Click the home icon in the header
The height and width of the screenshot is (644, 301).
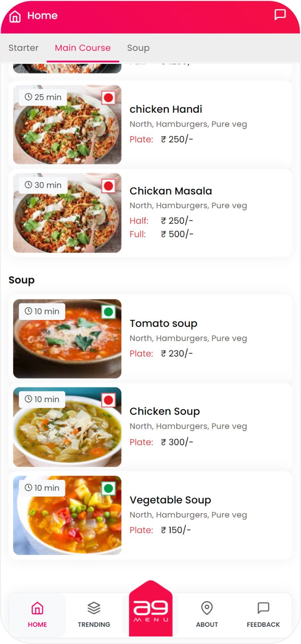(x=15, y=16)
